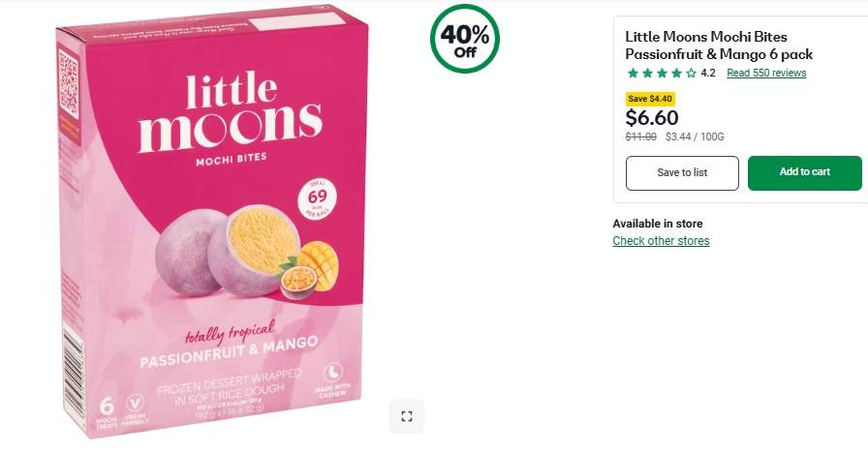This screenshot has width=868, height=455.
Task: Click the Made with Cashew moon icon
Action: [x=330, y=373]
